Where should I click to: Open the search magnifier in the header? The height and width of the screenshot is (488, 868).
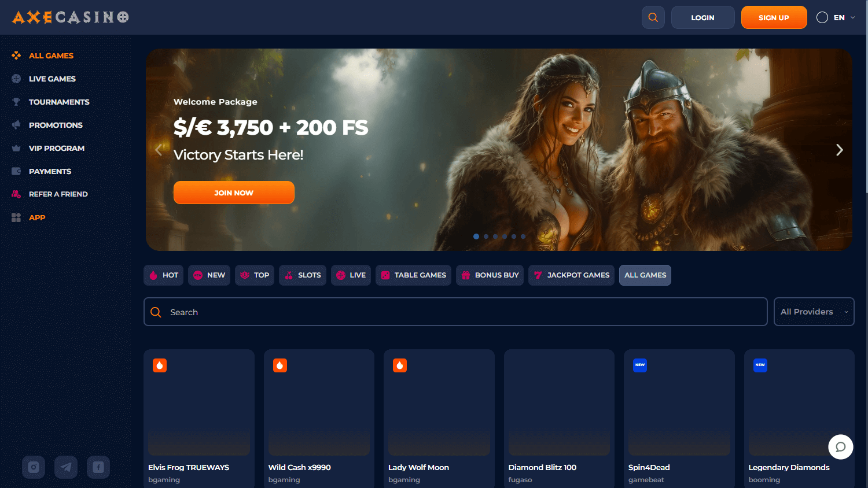pos(653,17)
